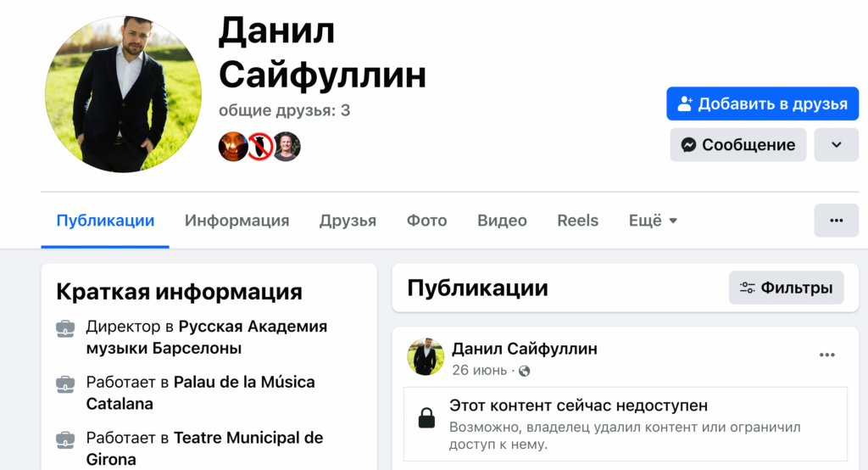Switch to the Друзья tab
Screen dimensions: 868x470
tap(348, 221)
